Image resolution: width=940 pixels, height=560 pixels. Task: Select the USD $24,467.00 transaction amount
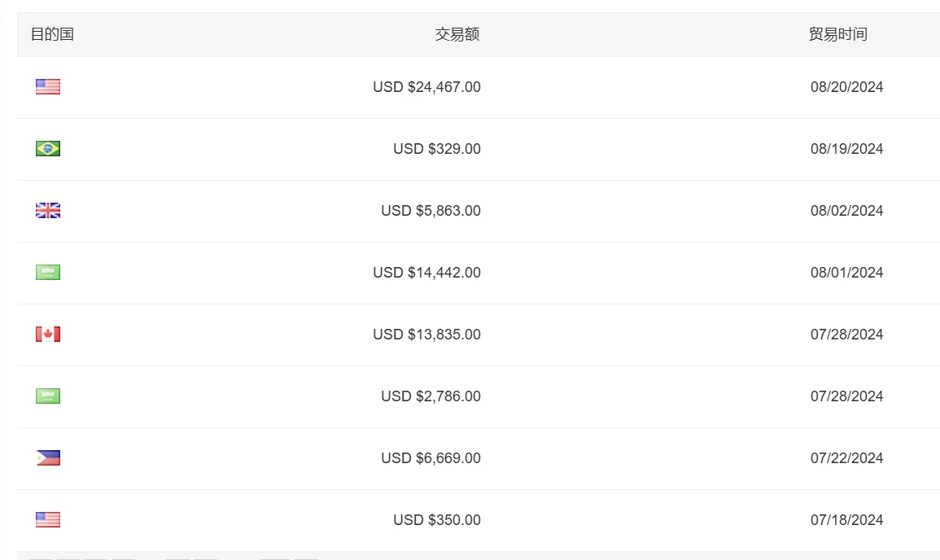pos(426,86)
